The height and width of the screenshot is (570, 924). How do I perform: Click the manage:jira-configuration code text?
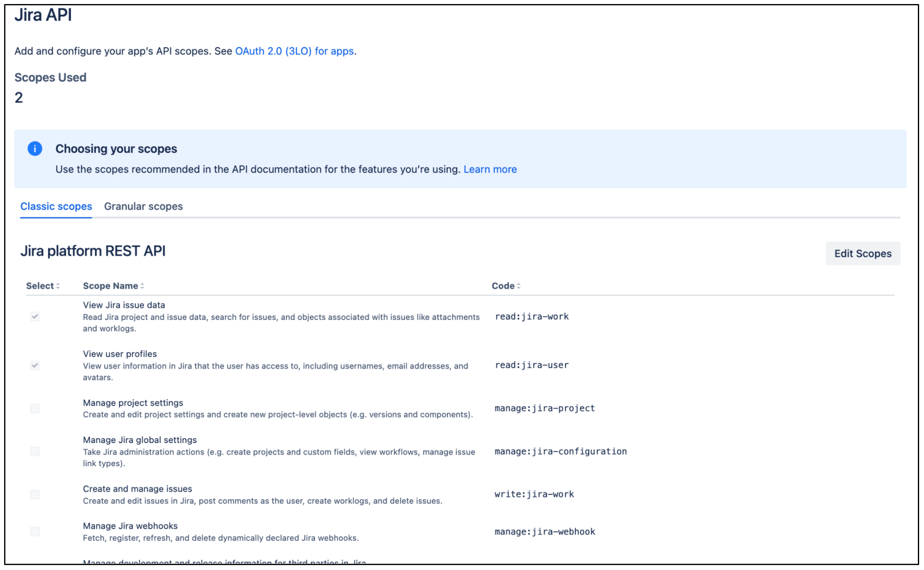tap(560, 451)
